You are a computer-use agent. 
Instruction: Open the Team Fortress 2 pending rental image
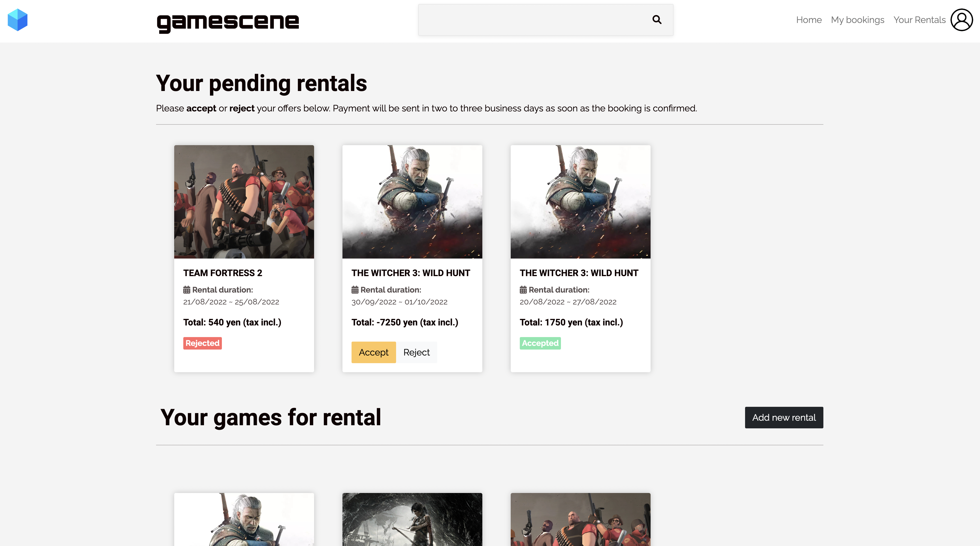click(x=244, y=202)
